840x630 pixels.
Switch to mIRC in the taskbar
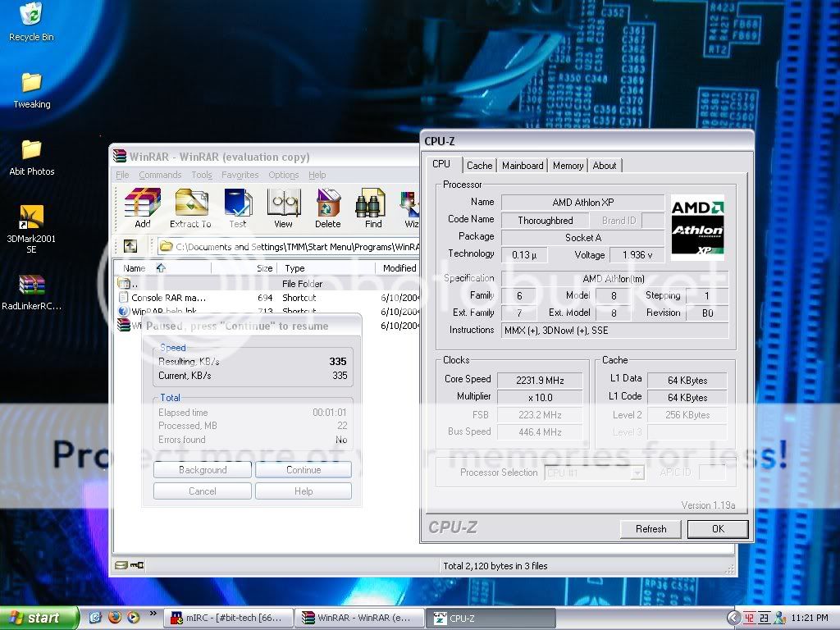227,619
